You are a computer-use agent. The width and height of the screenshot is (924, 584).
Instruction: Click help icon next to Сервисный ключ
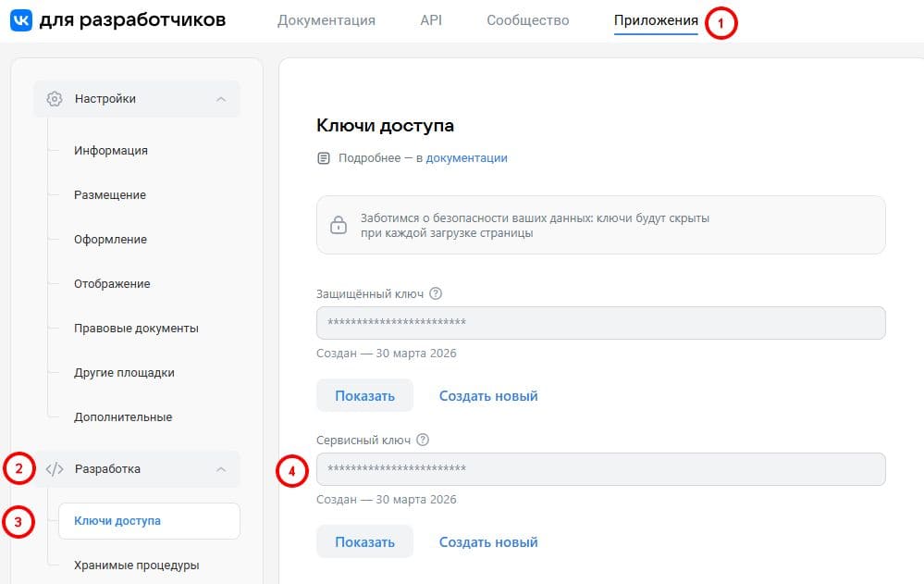click(424, 441)
